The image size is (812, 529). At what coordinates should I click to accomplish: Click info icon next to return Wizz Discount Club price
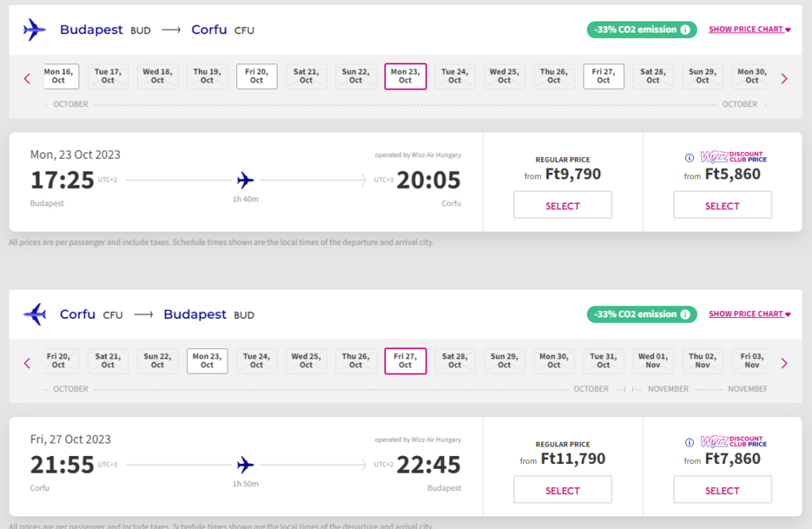click(689, 442)
